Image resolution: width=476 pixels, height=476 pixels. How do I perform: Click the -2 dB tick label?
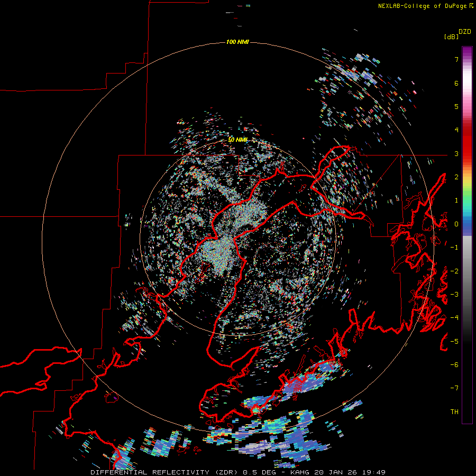coord(454,271)
